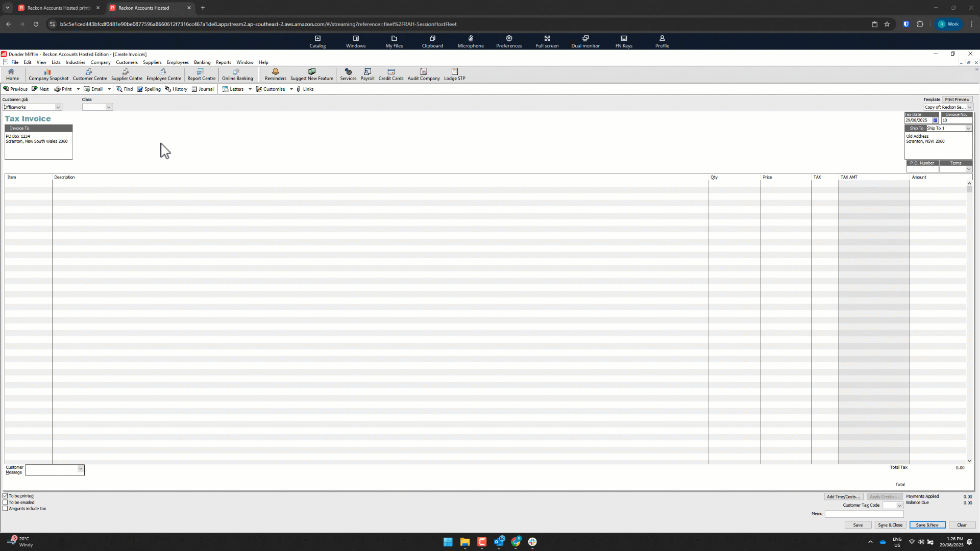The height and width of the screenshot is (551, 980).
Task: Expand the Letters dropdown arrow
Action: click(x=250, y=89)
